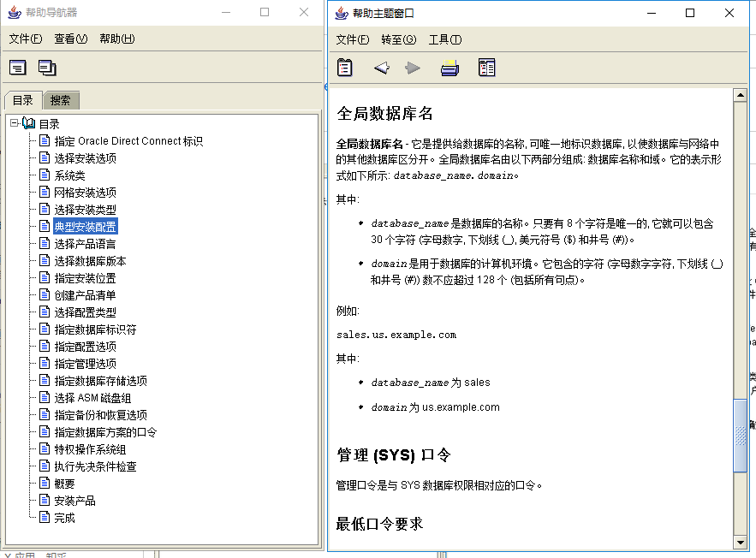Screen dimensions: 756x558
Task: Open the 查看(V) menu in navigator
Action: pos(71,39)
